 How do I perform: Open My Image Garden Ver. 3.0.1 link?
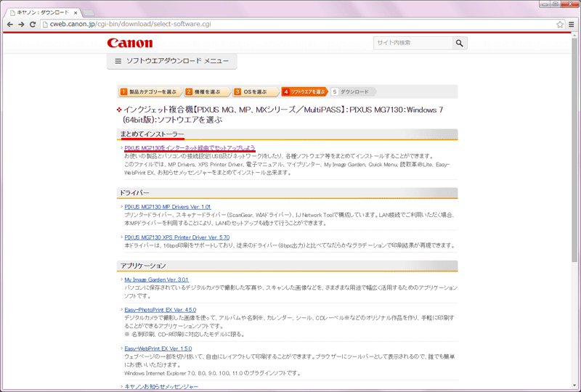pyautogui.click(x=156, y=279)
